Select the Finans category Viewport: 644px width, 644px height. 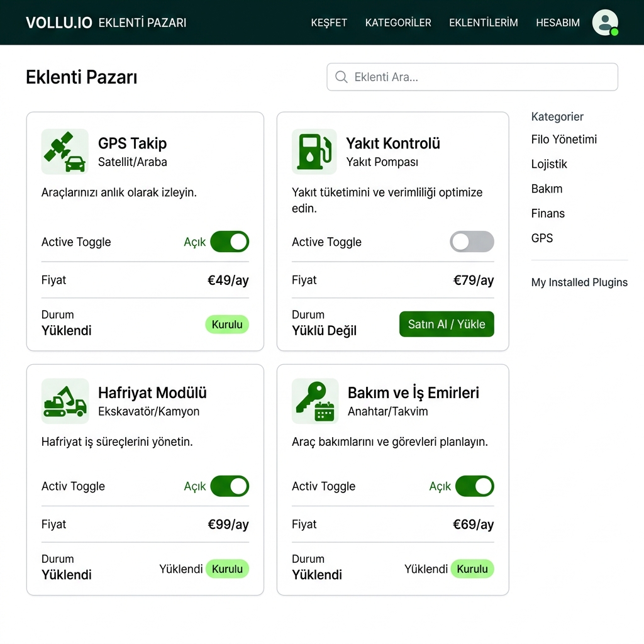(x=548, y=213)
